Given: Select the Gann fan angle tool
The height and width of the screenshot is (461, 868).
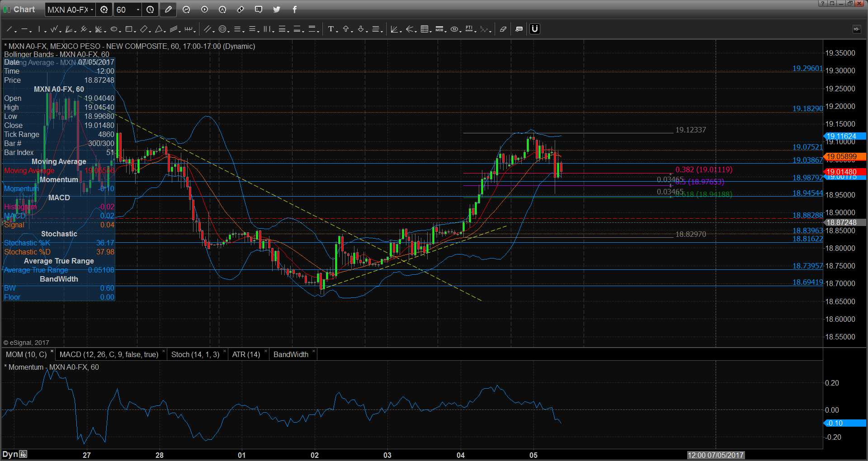Looking at the screenshot, I should (x=69, y=29).
